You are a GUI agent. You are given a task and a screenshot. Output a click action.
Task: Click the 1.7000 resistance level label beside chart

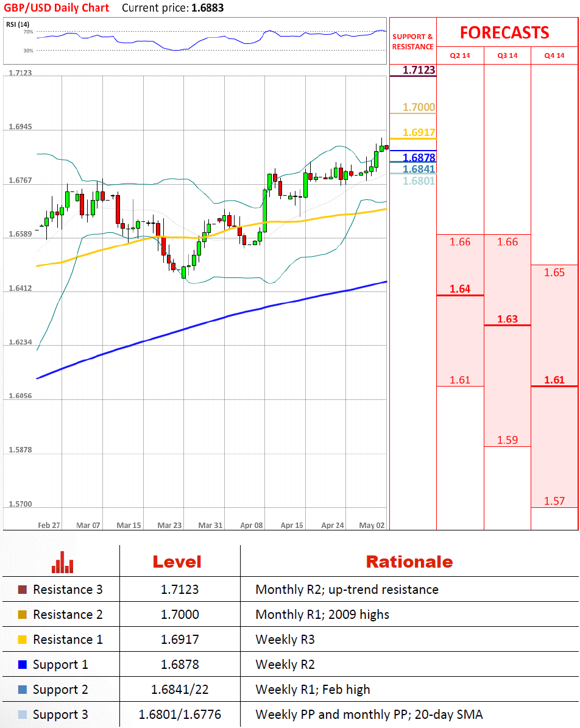pos(419,107)
